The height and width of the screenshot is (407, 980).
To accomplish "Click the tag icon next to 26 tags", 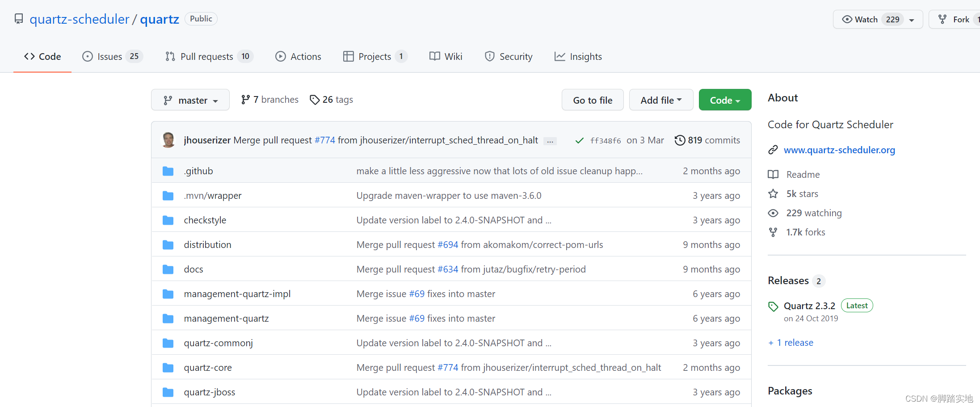I will (315, 100).
